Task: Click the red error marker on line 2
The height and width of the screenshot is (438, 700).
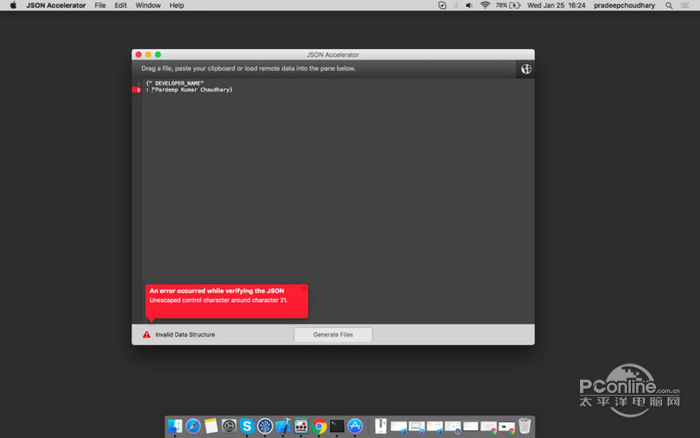Action: [x=137, y=90]
